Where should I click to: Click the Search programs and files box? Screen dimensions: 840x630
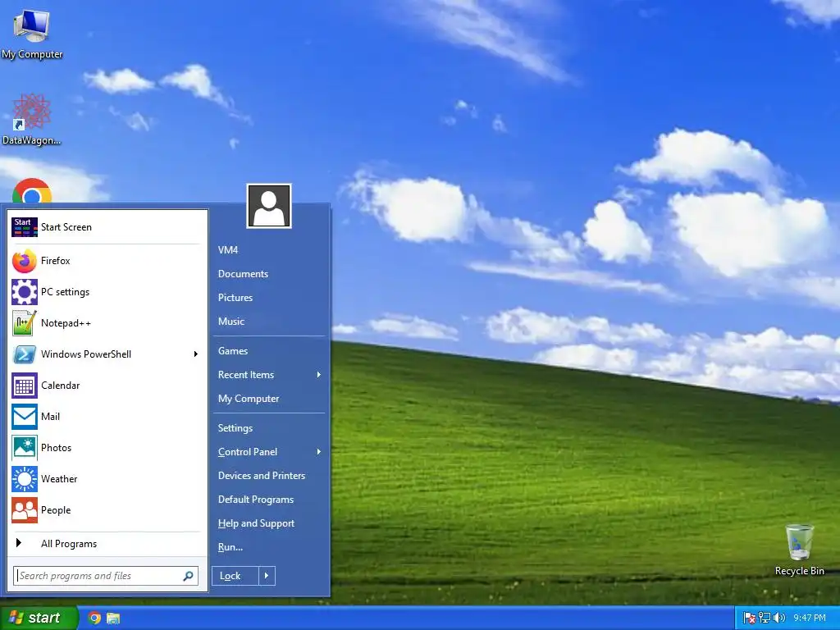pyautogui.click(x=106, y=576)
